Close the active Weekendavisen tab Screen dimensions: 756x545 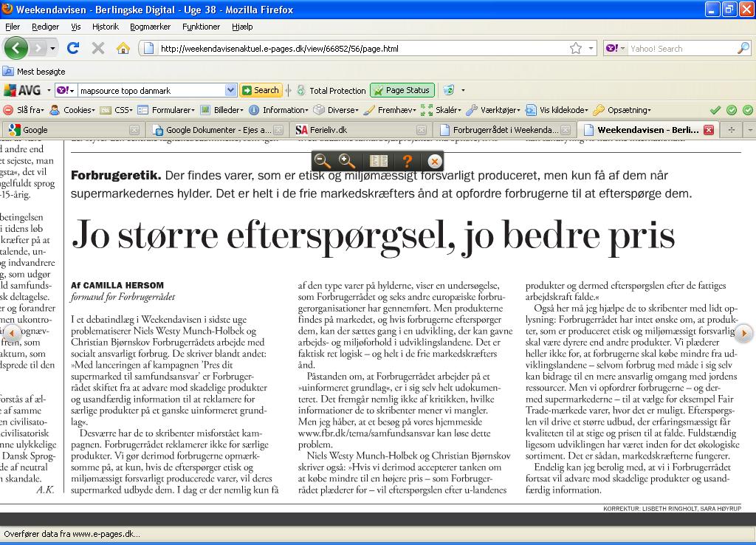[709, 130]
